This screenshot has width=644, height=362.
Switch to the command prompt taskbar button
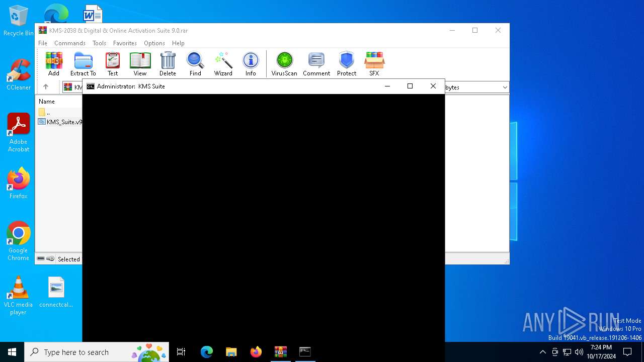click(305, 352)
